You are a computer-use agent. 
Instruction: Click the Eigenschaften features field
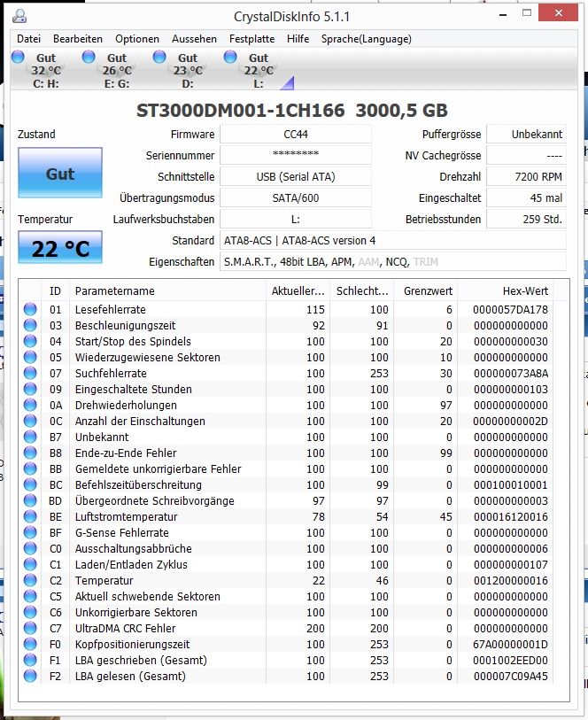(x=393, y=262)
